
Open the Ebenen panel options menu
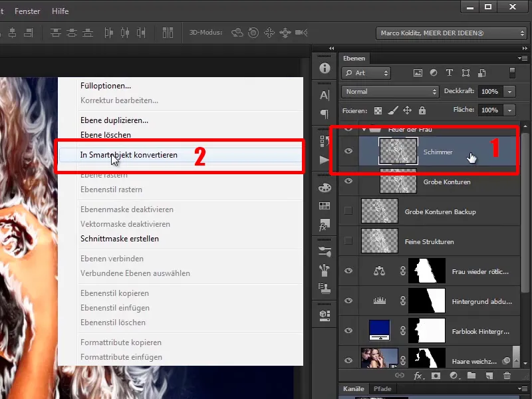[x=523, y=59]
